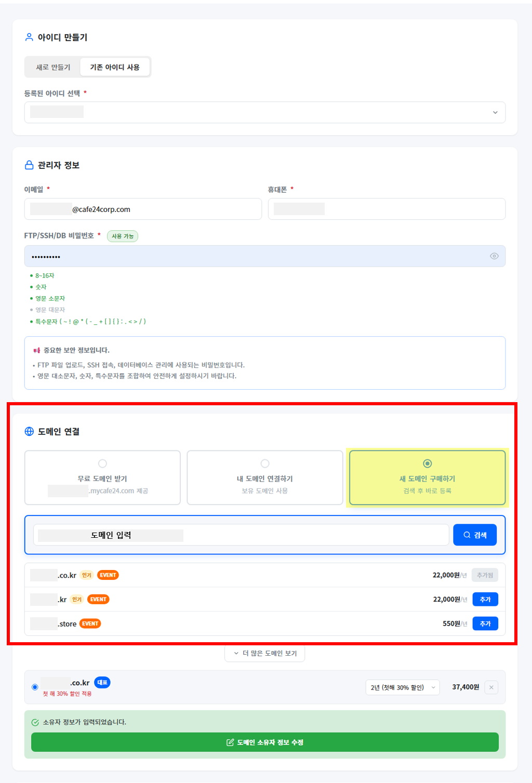Click the 이메일 input field
This screenshot has width=532, height=783.
coord(143,209)
